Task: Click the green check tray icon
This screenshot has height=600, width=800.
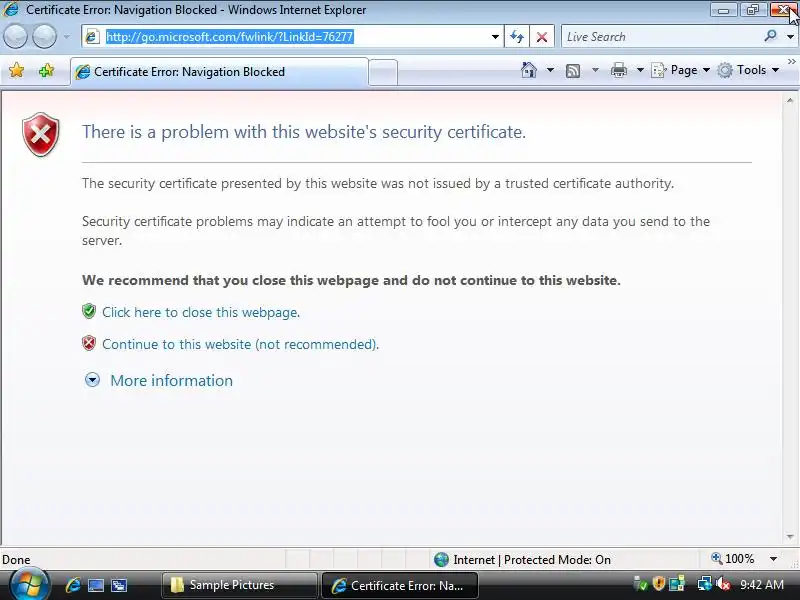Action: pos(640,584)
